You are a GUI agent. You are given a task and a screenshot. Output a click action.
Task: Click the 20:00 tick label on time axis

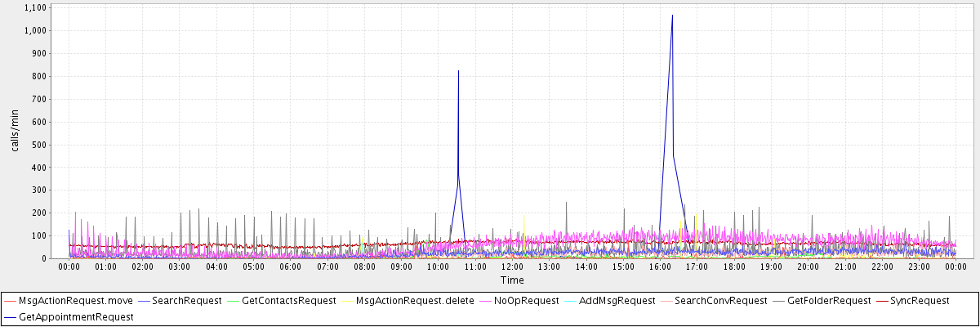tap(808, 267)
